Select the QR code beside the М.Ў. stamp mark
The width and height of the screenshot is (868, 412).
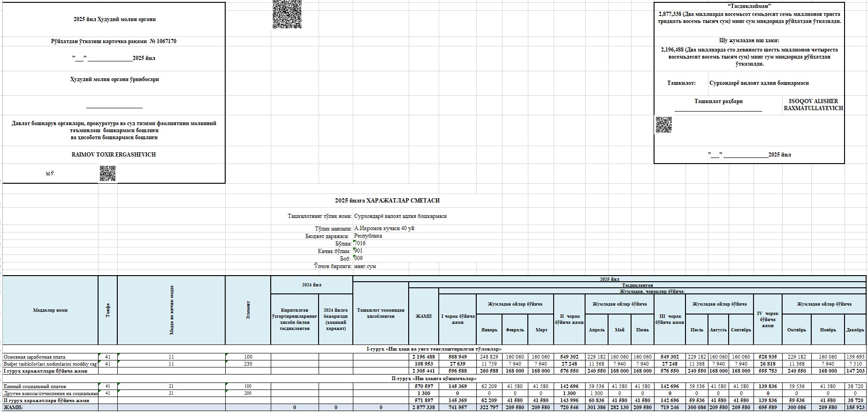tap(107, 173)
